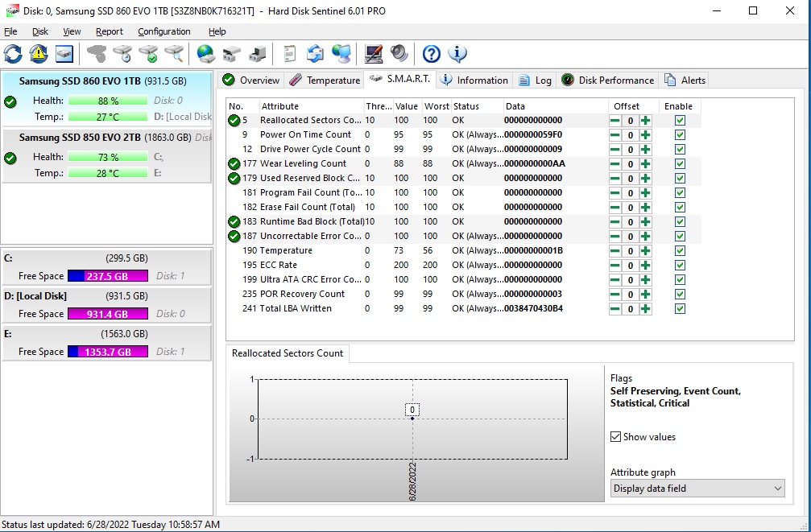Uncheck Enable for Reallocated Sectors Count
811x532 pixels.
tap(680, 121)
